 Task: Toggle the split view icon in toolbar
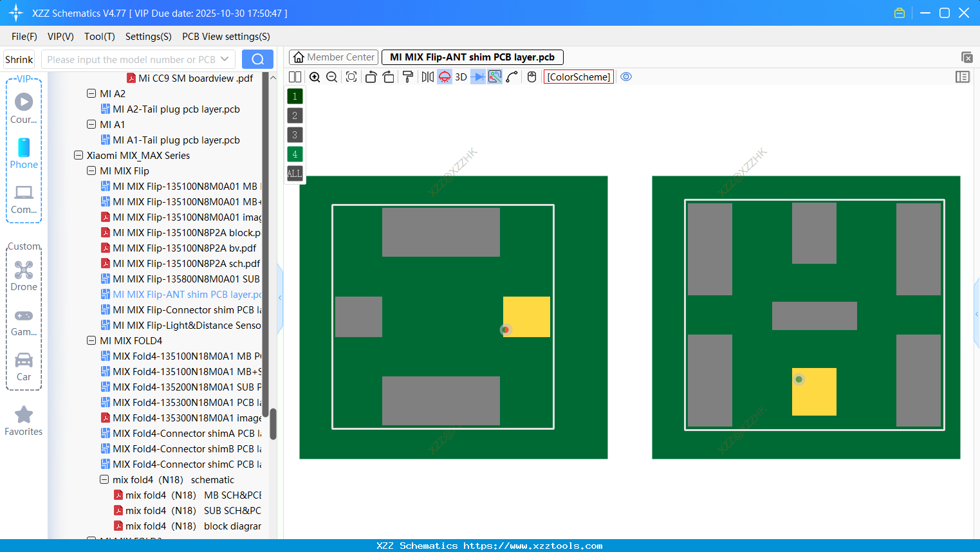[x=295, y=77]
